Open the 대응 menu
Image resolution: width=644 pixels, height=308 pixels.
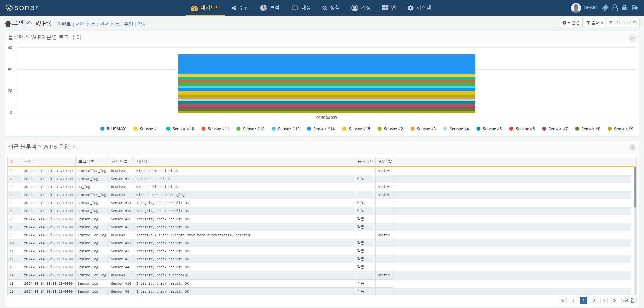(x=301, y=8)
